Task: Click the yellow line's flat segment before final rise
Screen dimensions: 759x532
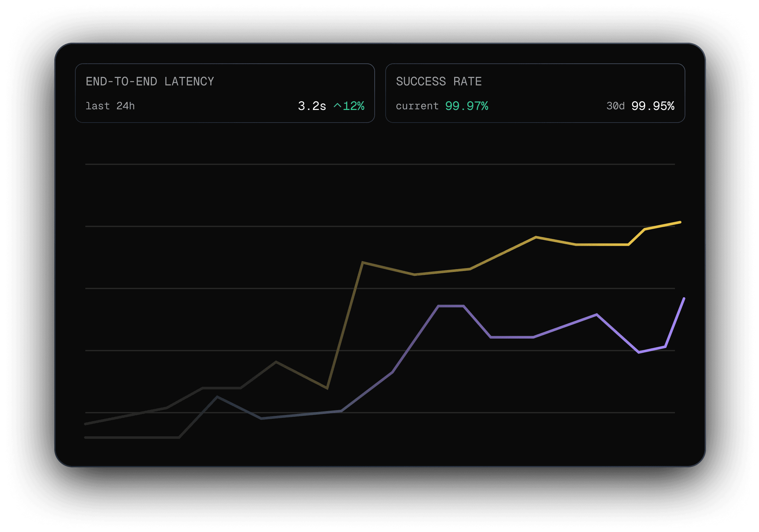Action: [x=602, y=245]
